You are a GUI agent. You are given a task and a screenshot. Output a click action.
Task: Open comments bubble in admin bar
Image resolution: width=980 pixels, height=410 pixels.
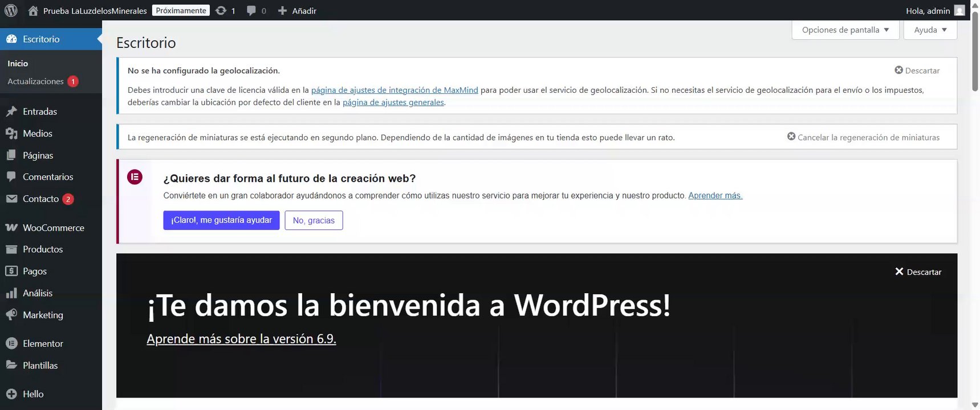pos(251,10)
